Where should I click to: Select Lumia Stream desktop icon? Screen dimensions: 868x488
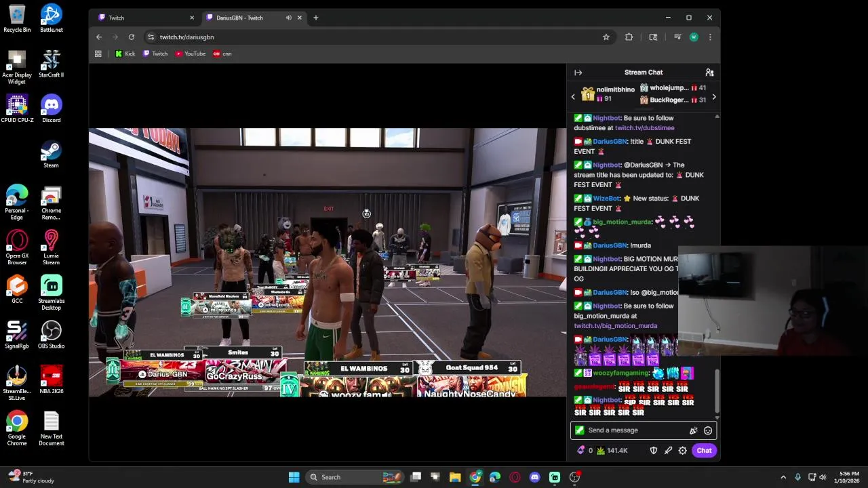point(52,248)
